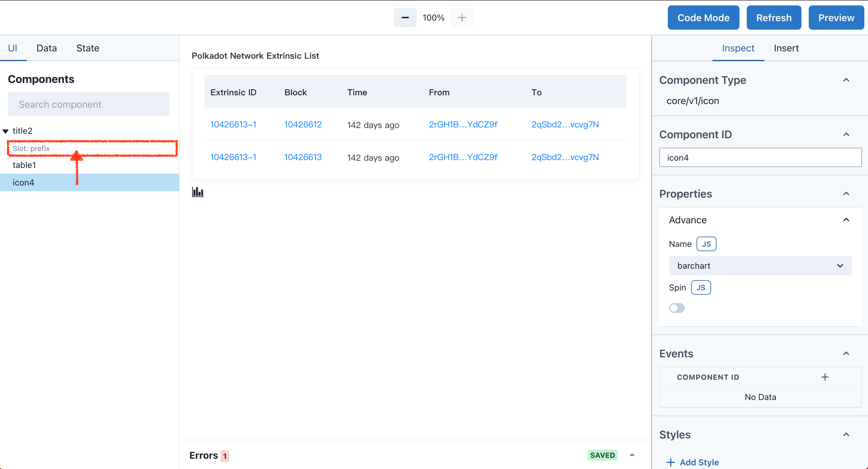Collapse the title2 tree node
Viewport: 868px width, 469px height.
tap(5, 131)
